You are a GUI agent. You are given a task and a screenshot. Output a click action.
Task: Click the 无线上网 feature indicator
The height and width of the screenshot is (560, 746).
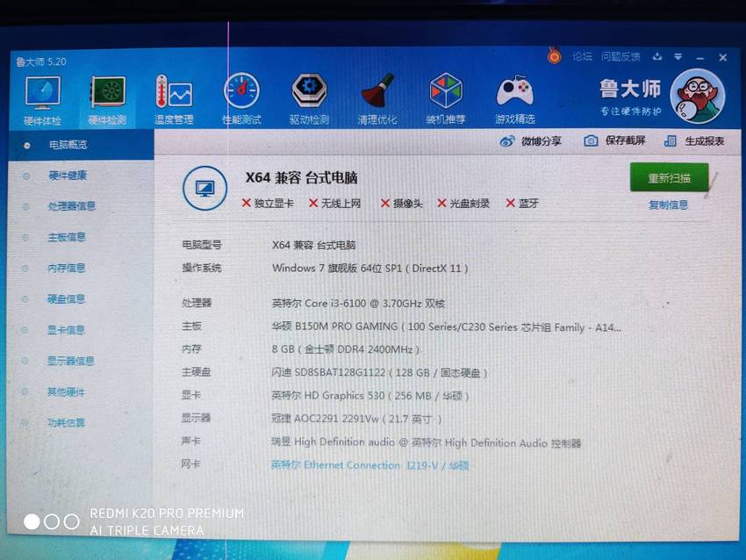(x=335, y=203)
